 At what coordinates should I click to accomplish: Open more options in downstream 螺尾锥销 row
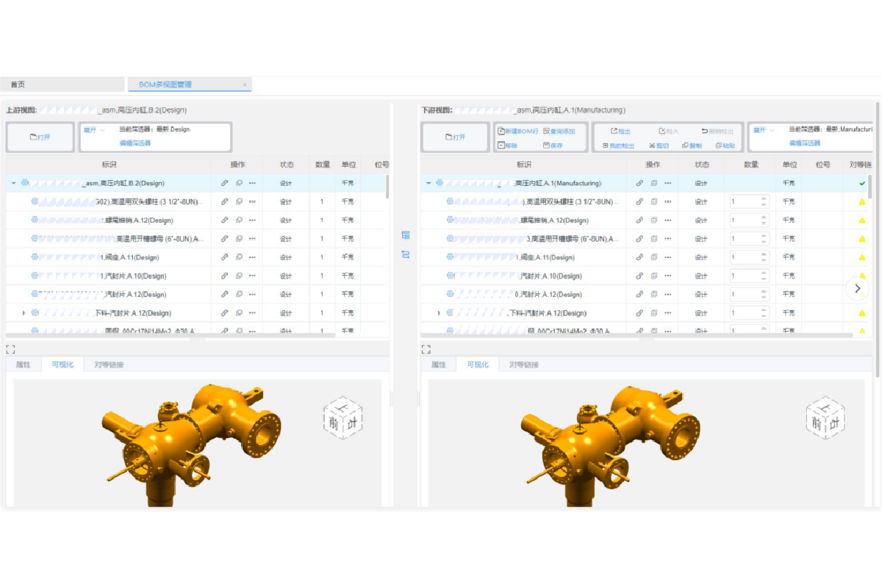pos(667,220)
